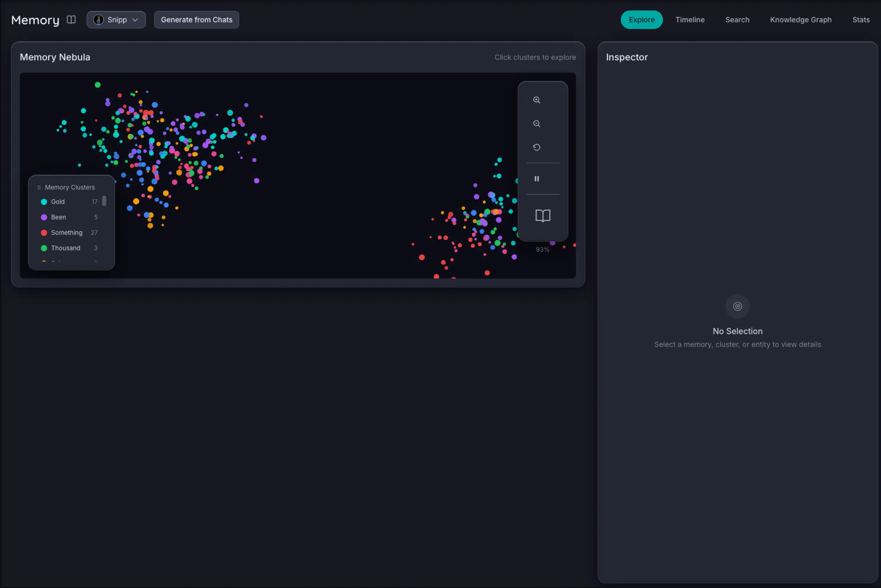Screen dimensions: 881x588
Task: Open the Search tab
Action: click(x=737, y=20)
